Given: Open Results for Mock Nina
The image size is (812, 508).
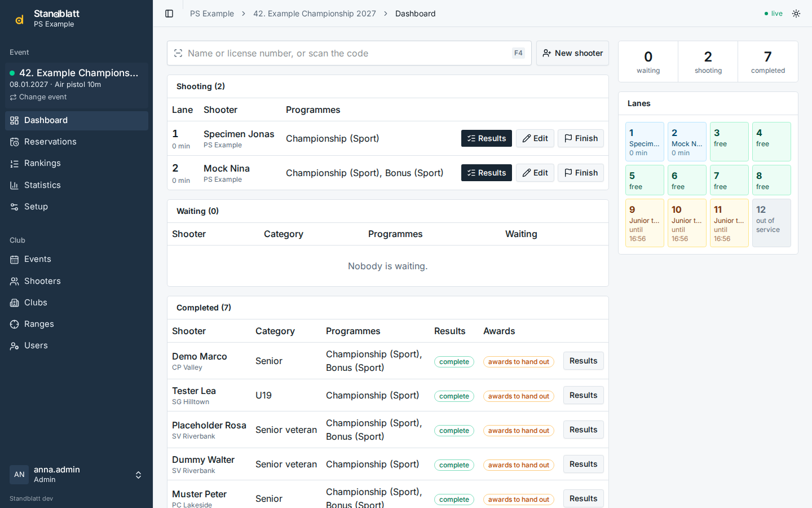Looking at the screenshot, I should (487, 173).
